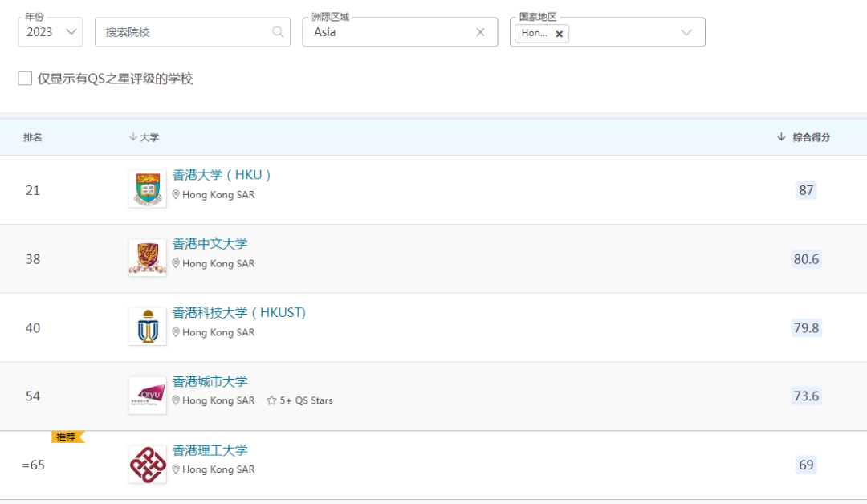This screenshot has width=867, height=504.
Task: Click the HKU crest logo
Action: 148,189
